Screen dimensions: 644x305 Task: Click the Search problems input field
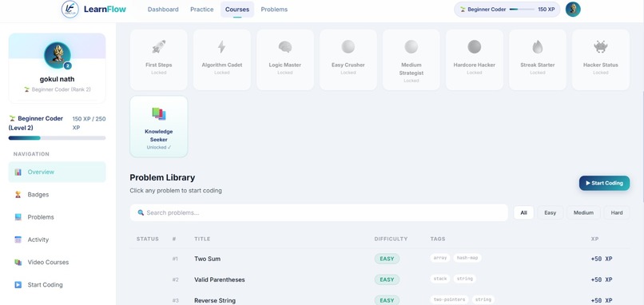tap(319, 212)
